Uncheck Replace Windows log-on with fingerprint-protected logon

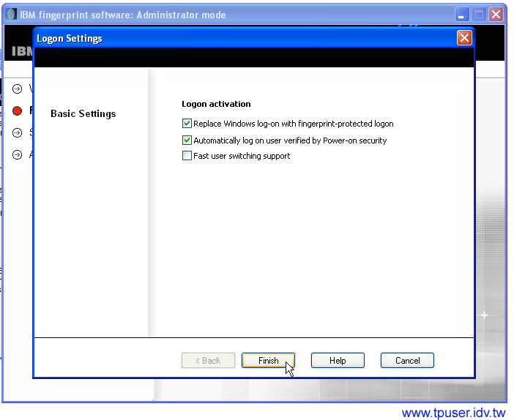(187, 124)
